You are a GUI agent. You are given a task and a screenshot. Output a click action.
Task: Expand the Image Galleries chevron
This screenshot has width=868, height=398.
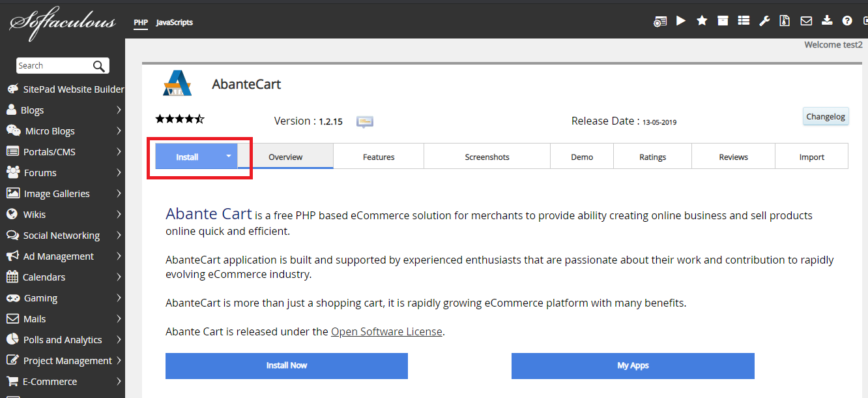click(119, 193)
